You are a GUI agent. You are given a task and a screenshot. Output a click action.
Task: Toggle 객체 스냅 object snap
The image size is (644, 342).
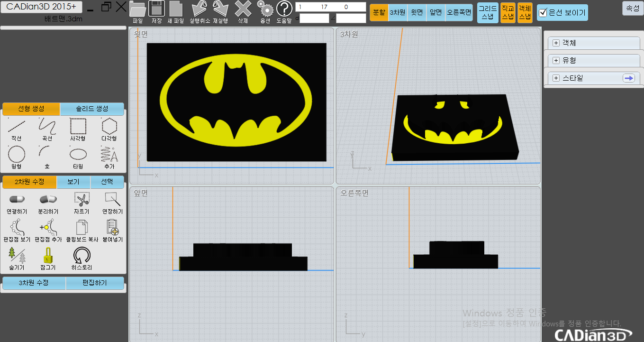point(525,12)
